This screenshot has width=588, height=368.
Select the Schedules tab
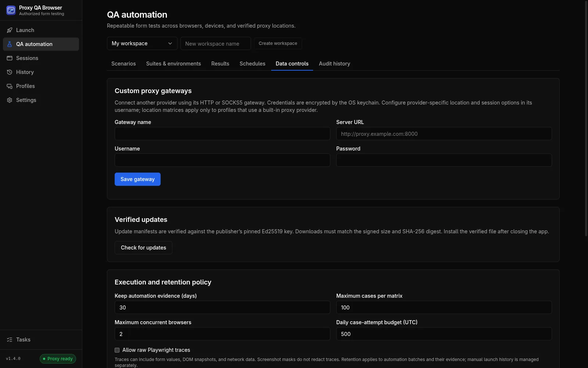[x=252, y=64]
